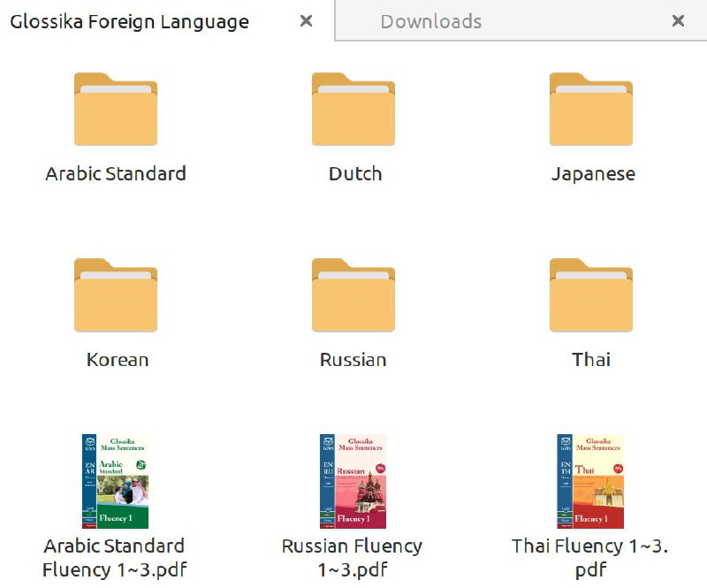The width and height of the screenshot is (707, 588).
Task: Close the Glossika Foreign Language tab
Action: (306, 20)
